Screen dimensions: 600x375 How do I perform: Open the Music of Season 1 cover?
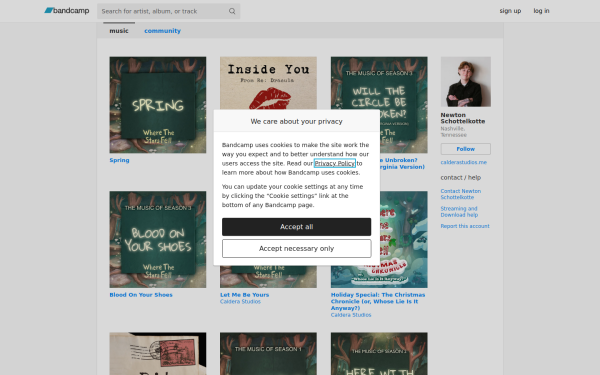[268, 354]
